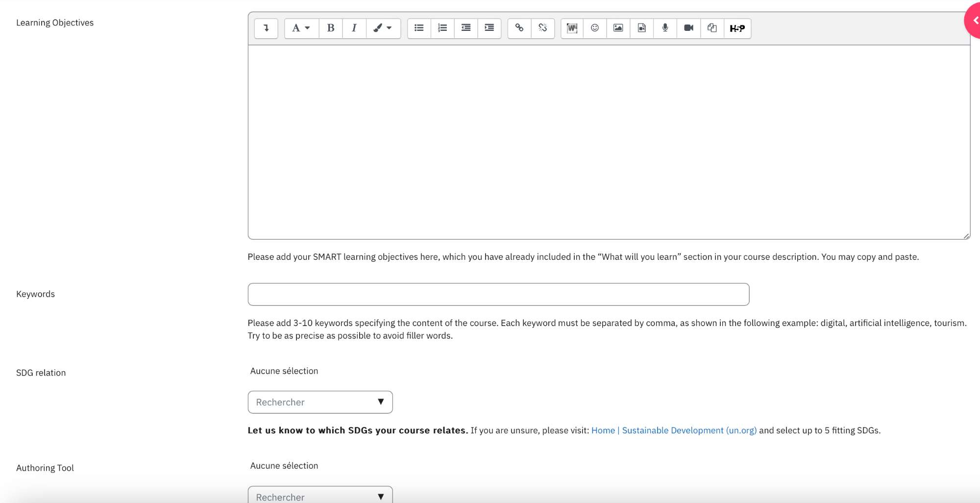The width and height of the screenshot is (980, 503).
Task: Expand the editor toolbar with the toggle arrow
Action: (x=266, y=28)
